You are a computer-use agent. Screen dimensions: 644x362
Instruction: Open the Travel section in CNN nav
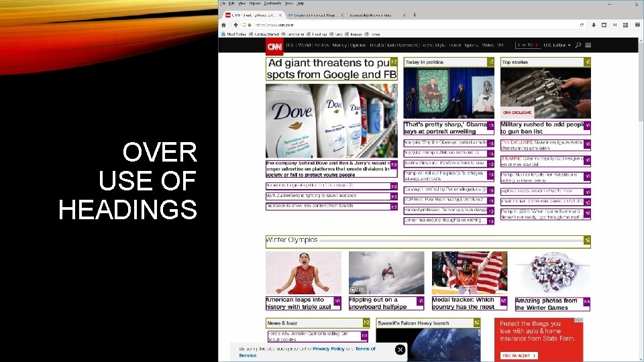click(x=455, y=45)
